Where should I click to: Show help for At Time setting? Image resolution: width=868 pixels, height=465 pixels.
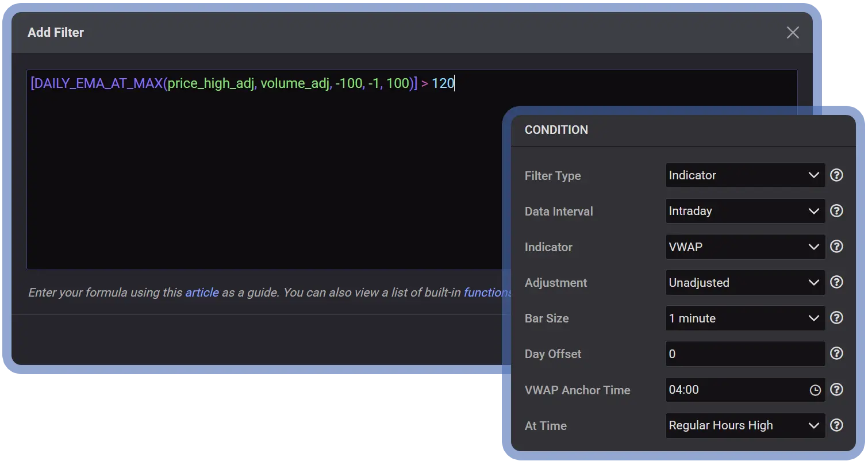click(837, 425)
